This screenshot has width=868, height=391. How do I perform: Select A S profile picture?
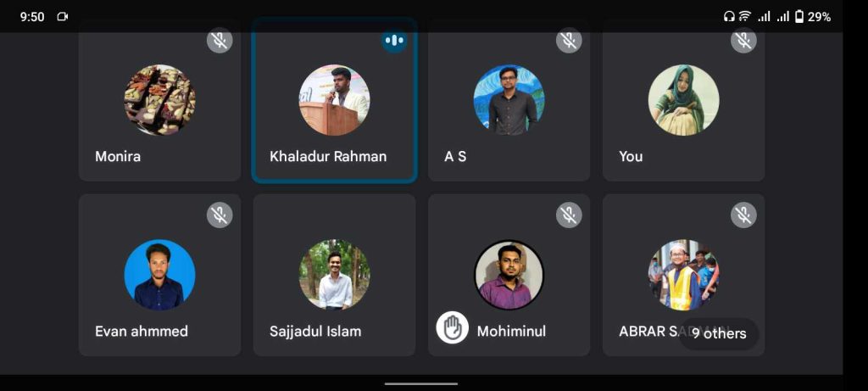[x=509, y=100]
